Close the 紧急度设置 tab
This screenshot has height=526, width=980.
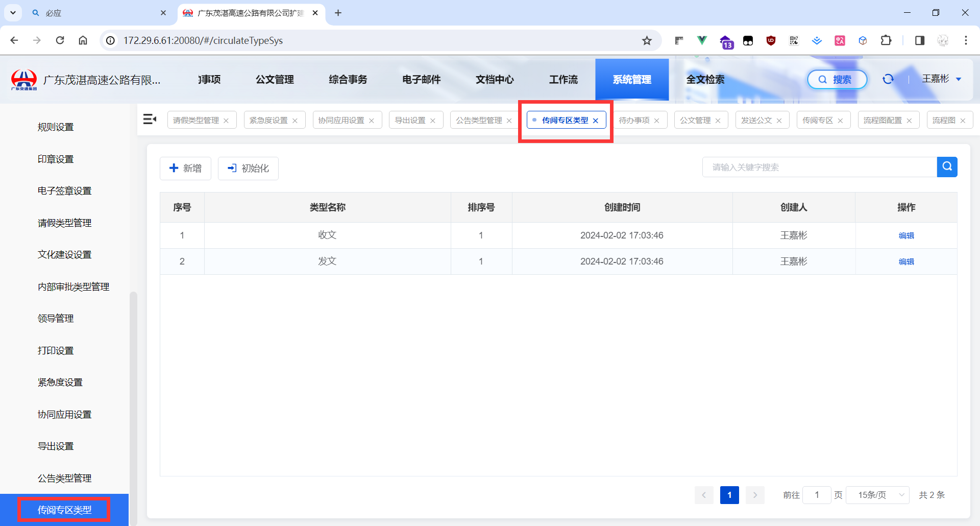(x=295, y=121)
